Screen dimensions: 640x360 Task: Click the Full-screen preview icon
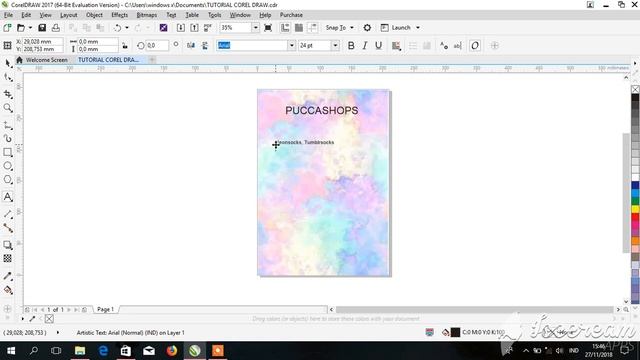click(268, 28)
